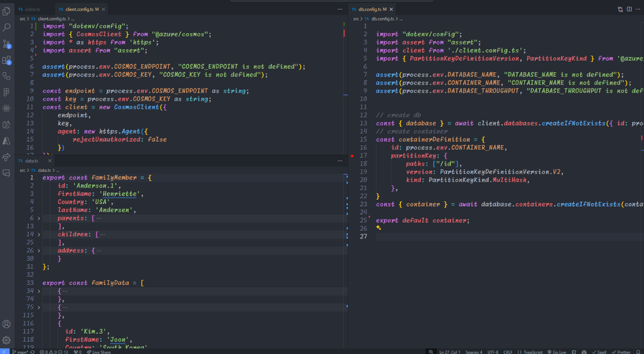The image size is (644, 354).
Task: Open the Search view in activity bar
Action: point(6,28)
